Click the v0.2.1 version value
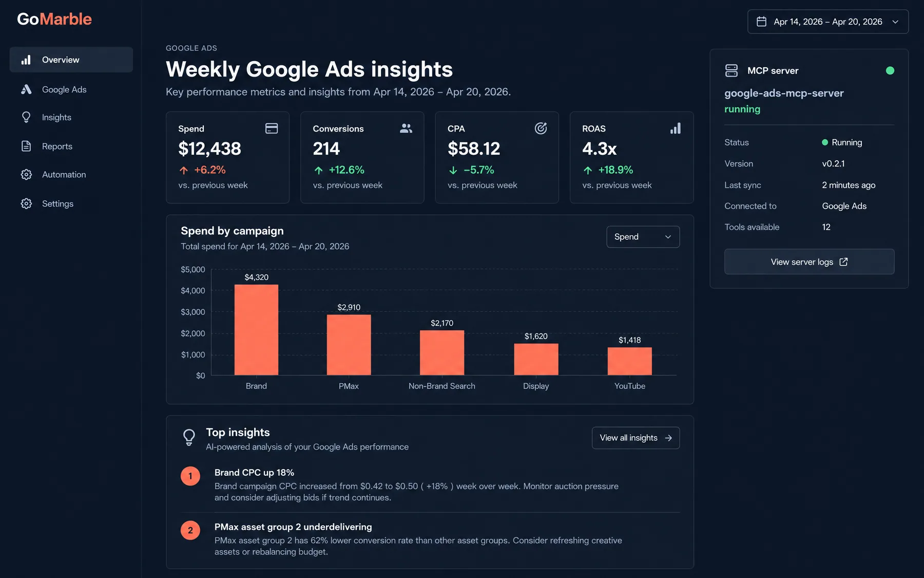Image resolution: width=924 pixels, height=578 pixels. tap(833, 164)
